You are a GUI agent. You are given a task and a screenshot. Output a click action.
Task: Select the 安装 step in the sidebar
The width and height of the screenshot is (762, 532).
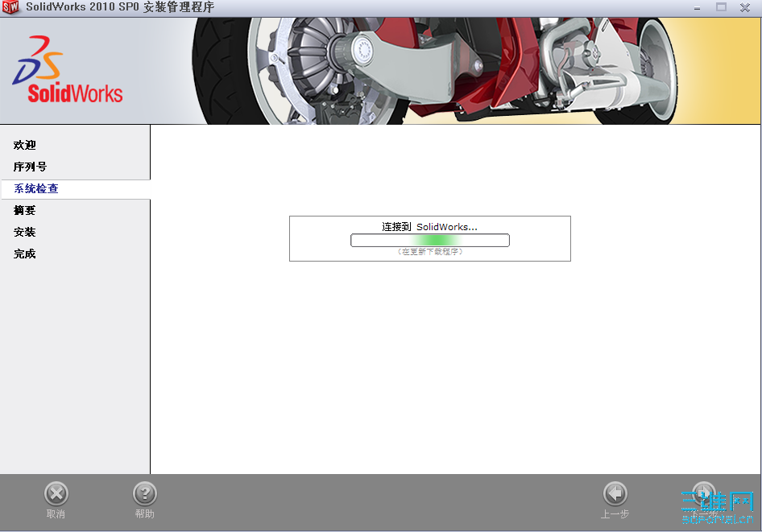pyautogui.click(x=25, y=232)
